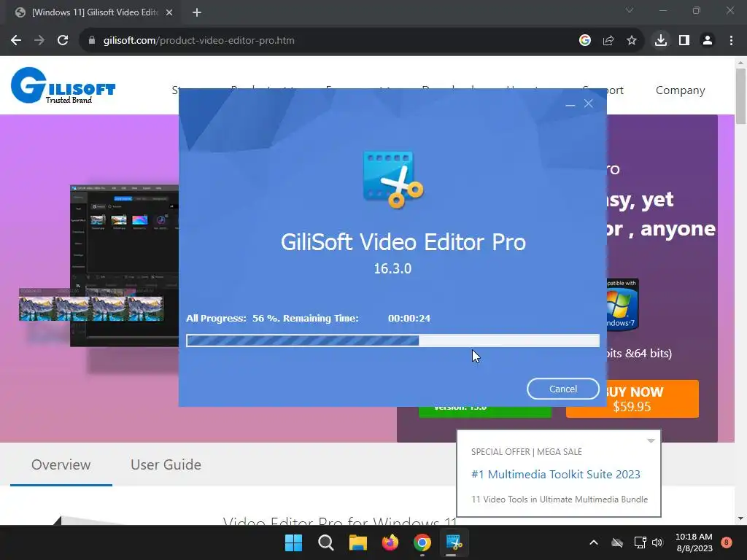Open Chrome tab search dropdown
The height and width of the screenshot is (560, 747).
630,10
